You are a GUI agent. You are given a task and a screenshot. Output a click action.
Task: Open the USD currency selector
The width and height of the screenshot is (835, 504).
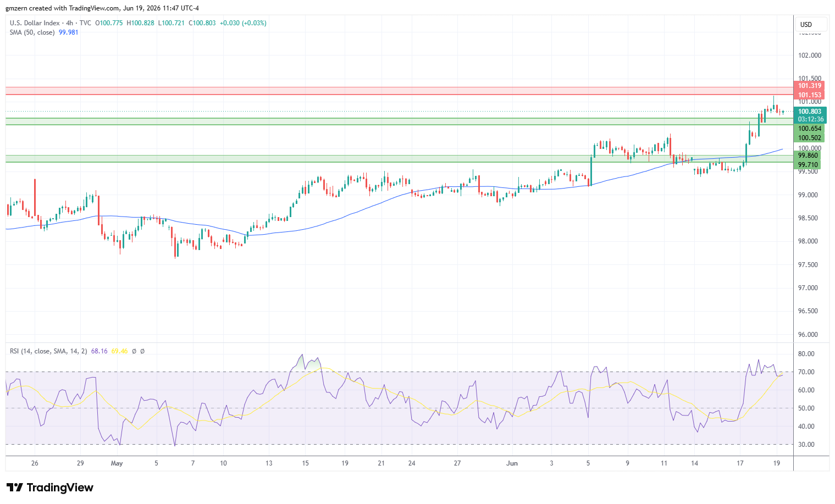810,24
